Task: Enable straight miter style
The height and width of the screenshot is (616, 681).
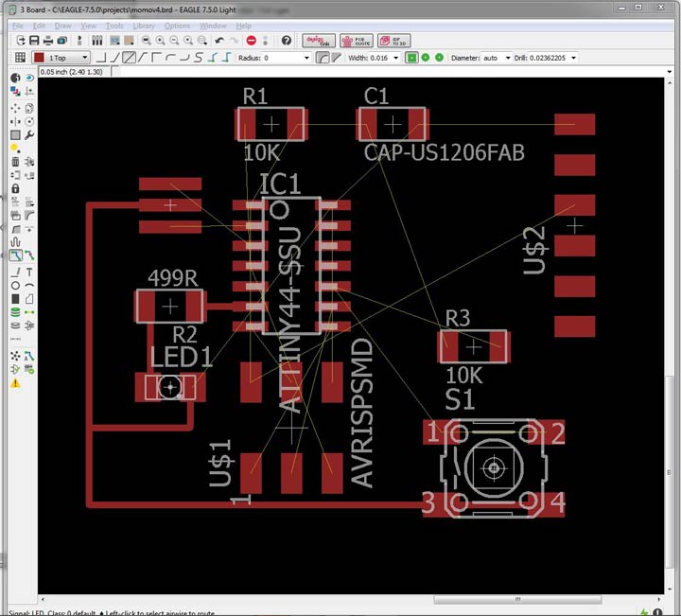Action: tap(336, 58)
